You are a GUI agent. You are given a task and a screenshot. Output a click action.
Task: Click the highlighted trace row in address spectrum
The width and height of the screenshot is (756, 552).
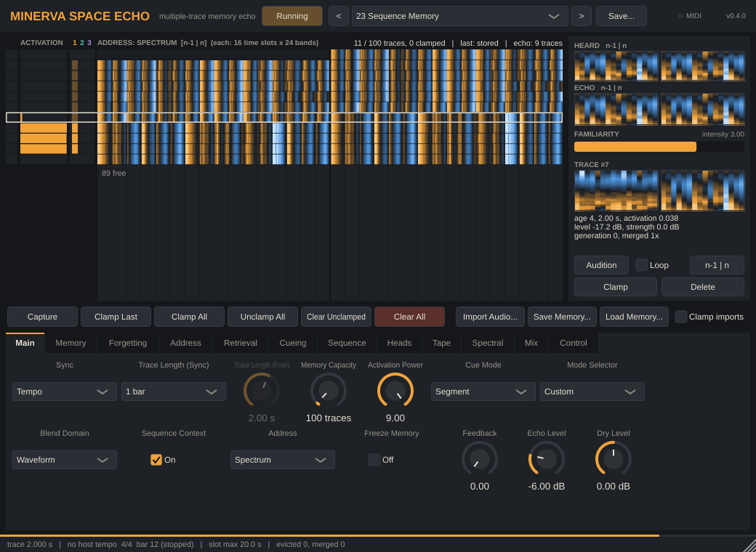284,117
